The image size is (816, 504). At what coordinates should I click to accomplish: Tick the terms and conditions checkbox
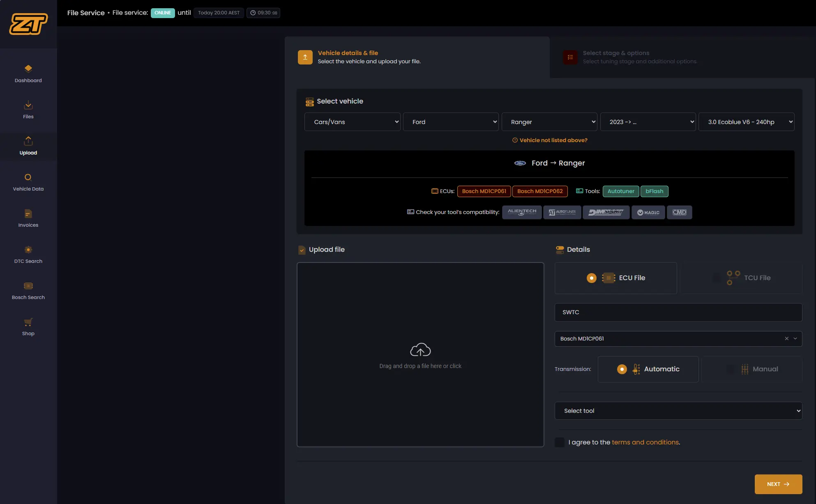pos(560,442)
